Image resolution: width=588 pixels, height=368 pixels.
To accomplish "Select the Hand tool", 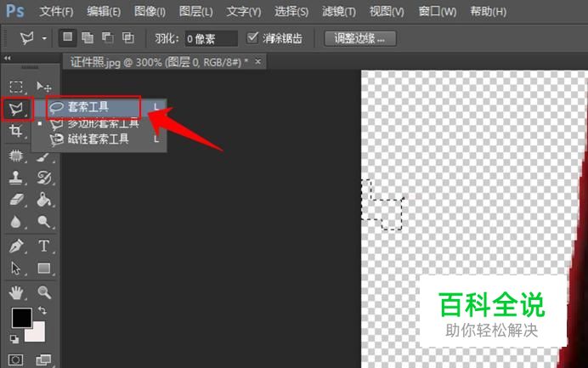I will tap(16, 292).
